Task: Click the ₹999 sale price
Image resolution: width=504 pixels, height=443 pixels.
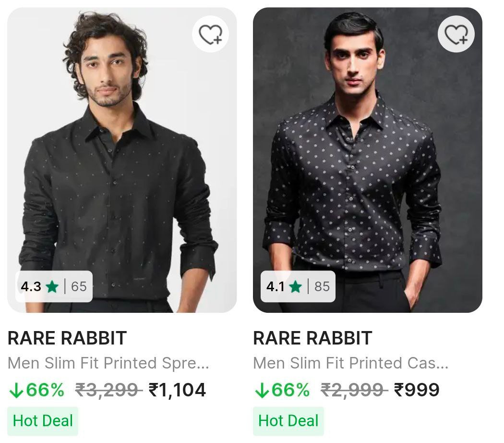Action: point(417,390)
